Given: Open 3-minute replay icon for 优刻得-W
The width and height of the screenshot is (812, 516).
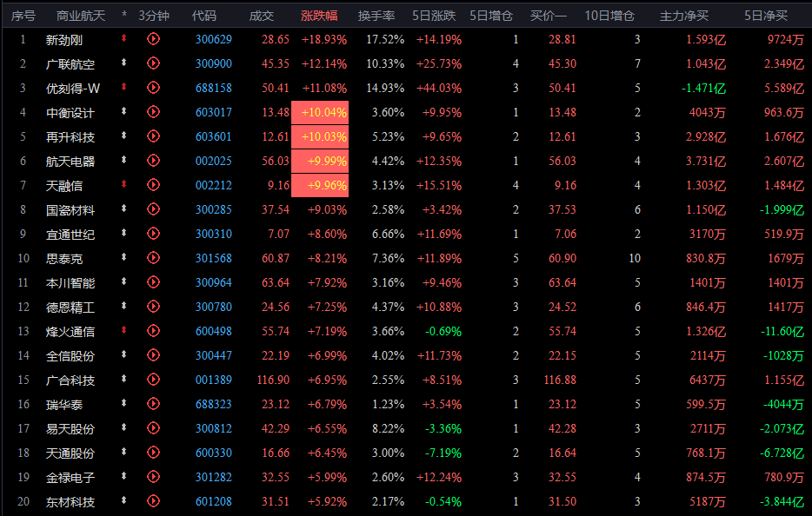Looking at the screenshot, I should pyautogui.click(x=154, y=88).
